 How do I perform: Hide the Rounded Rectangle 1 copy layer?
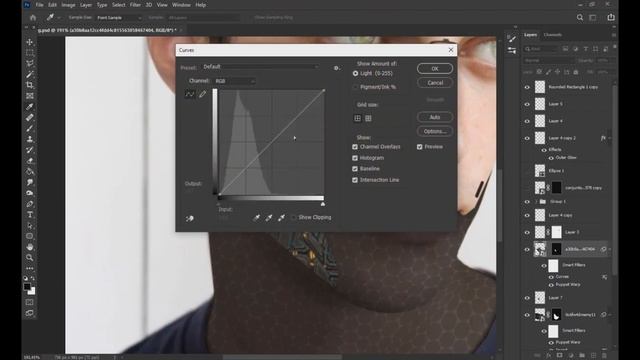[527, 87]
